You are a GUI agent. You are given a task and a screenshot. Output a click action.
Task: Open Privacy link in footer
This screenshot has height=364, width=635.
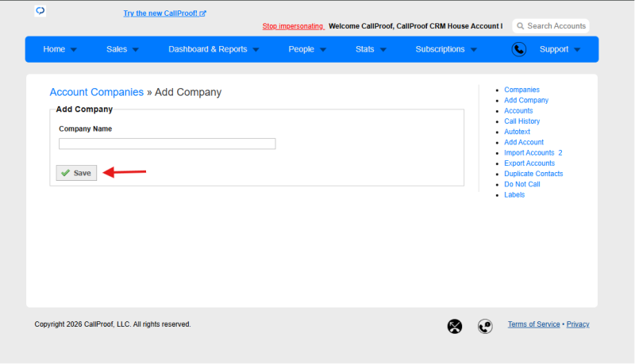click(578, 324)
